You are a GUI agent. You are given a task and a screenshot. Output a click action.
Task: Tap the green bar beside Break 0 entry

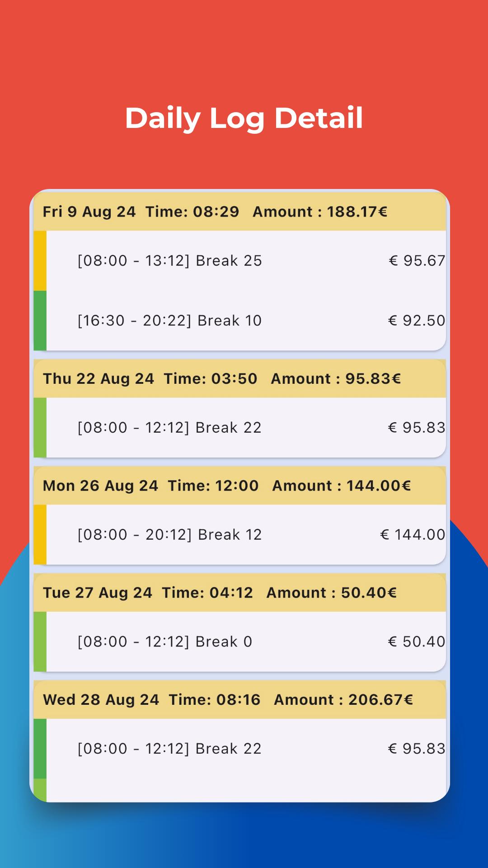coord(40,642)
